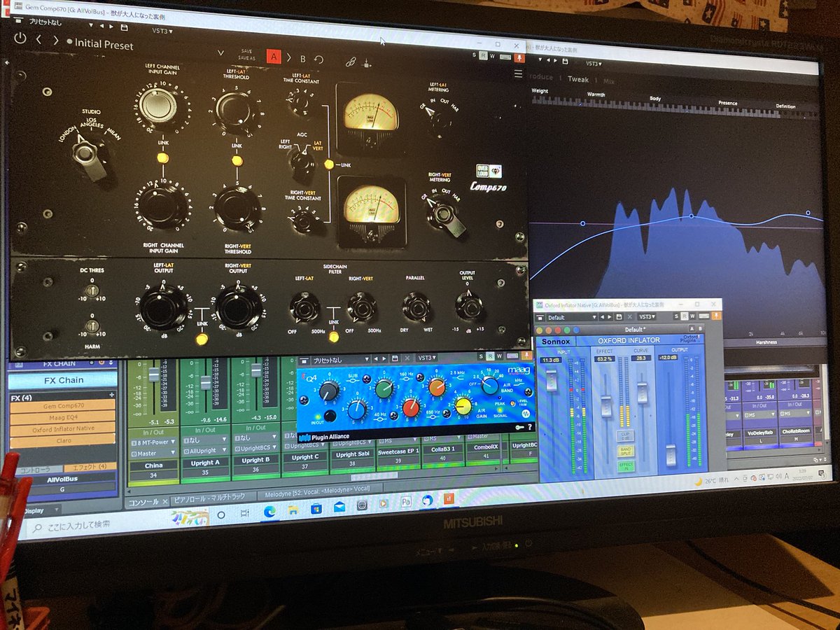Viewport: 840px width, 630px height.
Task: Add an effect with FX plus icon
Action: tap(111, 395)
